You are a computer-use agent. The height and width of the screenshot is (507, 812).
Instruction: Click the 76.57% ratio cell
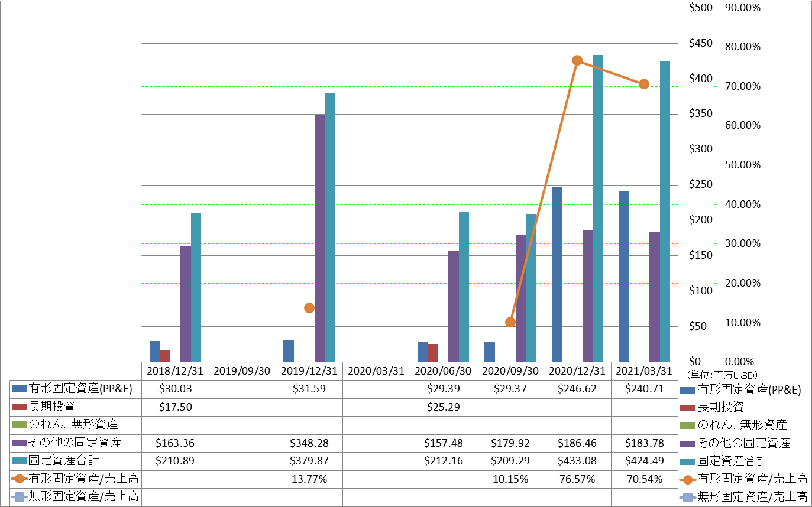click(577, 479)
